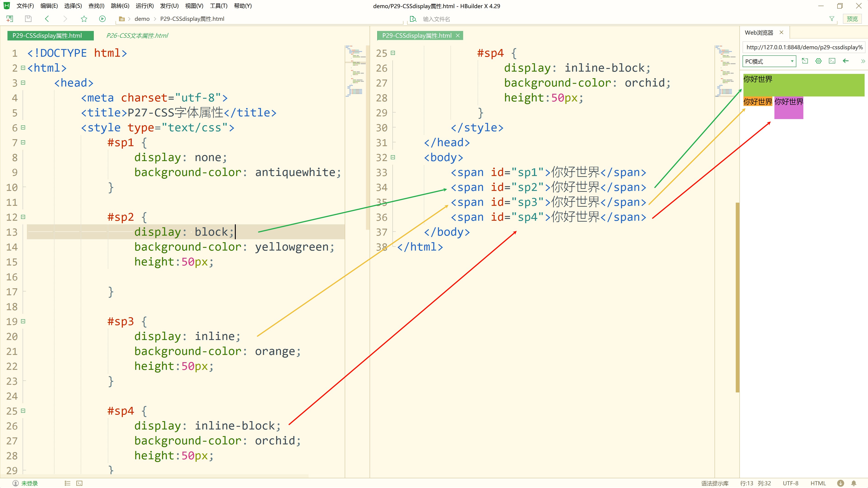
Task: Collapse the head tag fold at line 3
Action: coord(23,82)
